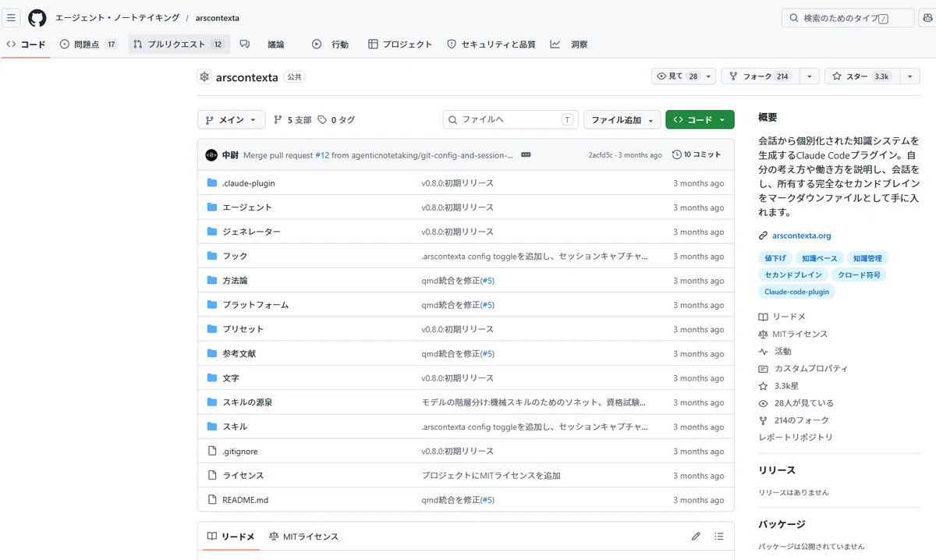
Task: Click the history clock icon at 10 コミット
Action: tap(677, 155)
